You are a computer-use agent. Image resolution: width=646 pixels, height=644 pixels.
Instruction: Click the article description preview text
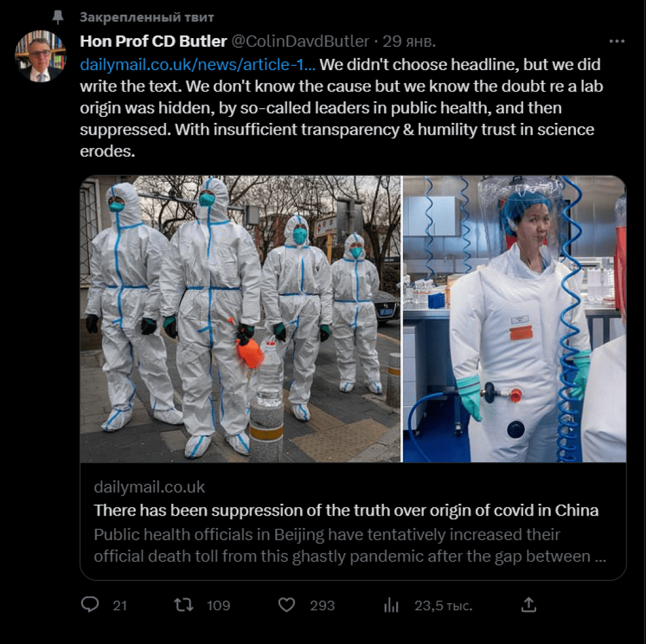click(x=350, y=545)
